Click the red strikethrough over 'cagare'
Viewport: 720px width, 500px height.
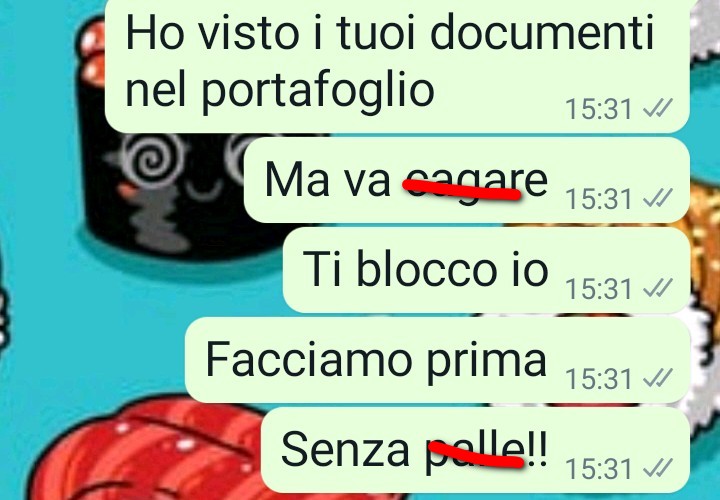tap(461, 189)
